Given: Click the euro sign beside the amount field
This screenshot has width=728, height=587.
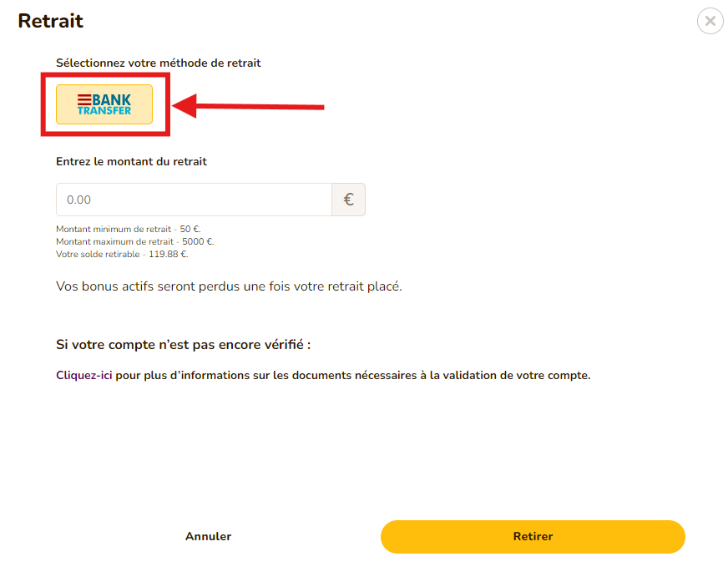Looking at the screenshot, I should [348, 199].
